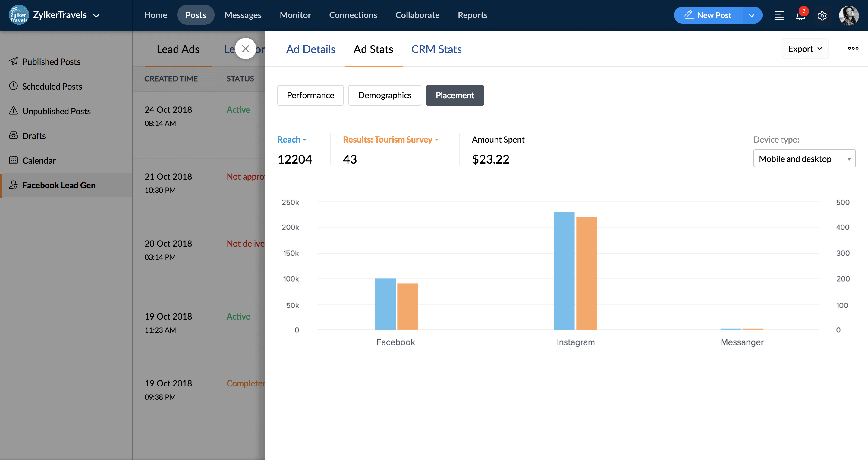Select the Placement view button
Screen dimensions: 868x460
click(x=454, y=95)
